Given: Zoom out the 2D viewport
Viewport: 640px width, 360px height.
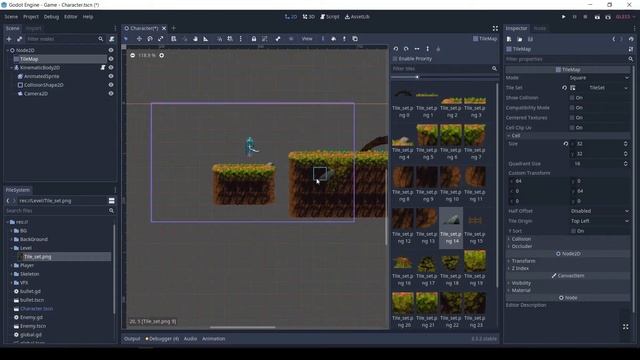Looking at the screenshot, I should pyautogui.click(x=132, y=55).
